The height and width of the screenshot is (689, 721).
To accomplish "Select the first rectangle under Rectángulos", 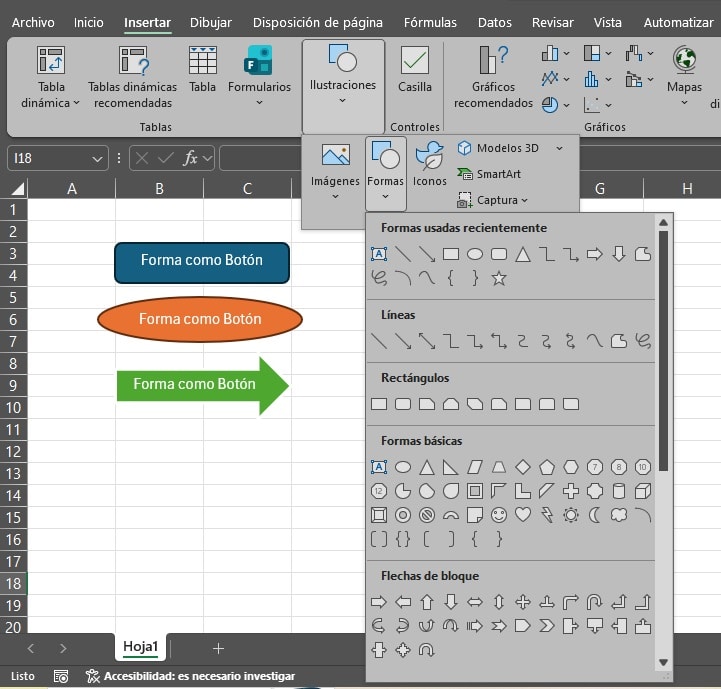I will (379, 404).
